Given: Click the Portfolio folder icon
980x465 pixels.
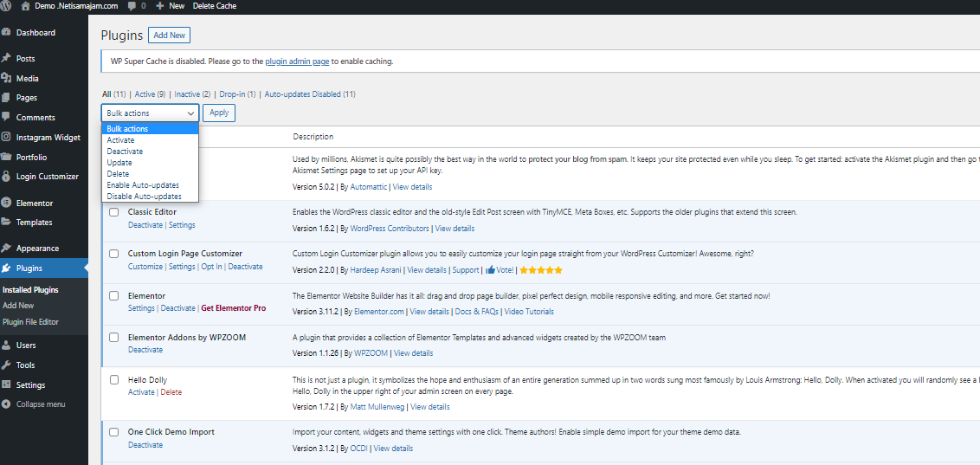Looking at the screenshot, I should click(6, 157).
